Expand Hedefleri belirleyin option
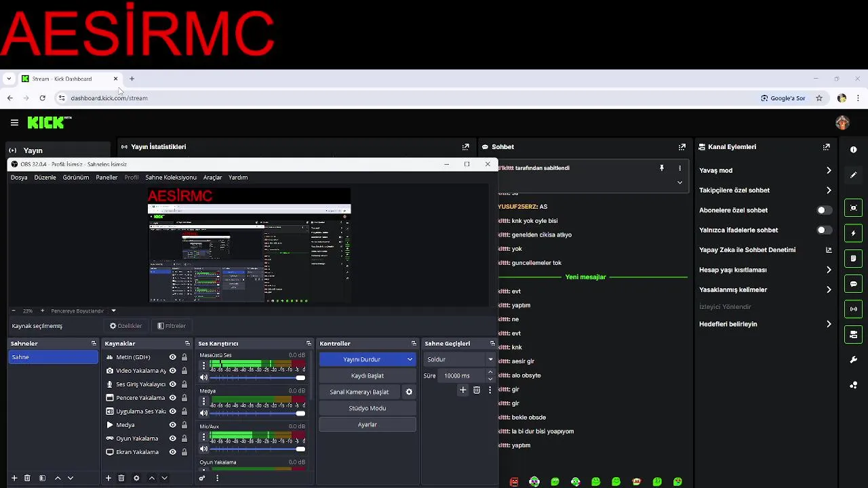This screenshot has width=868, height=488. [829, 324]
